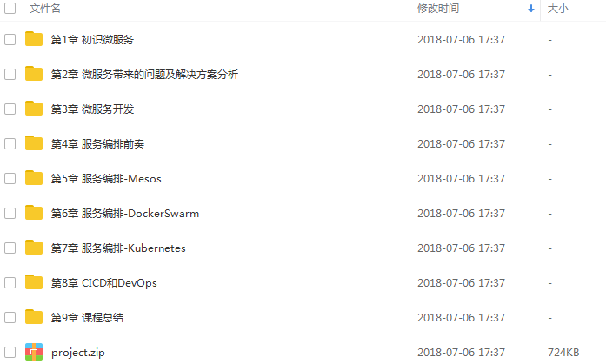Image resolution: width=606 pixels, height=364 pixels.
Task: Click folder icon for 第6章 服务编排-DockerSwarm
Action: point(34,213)
